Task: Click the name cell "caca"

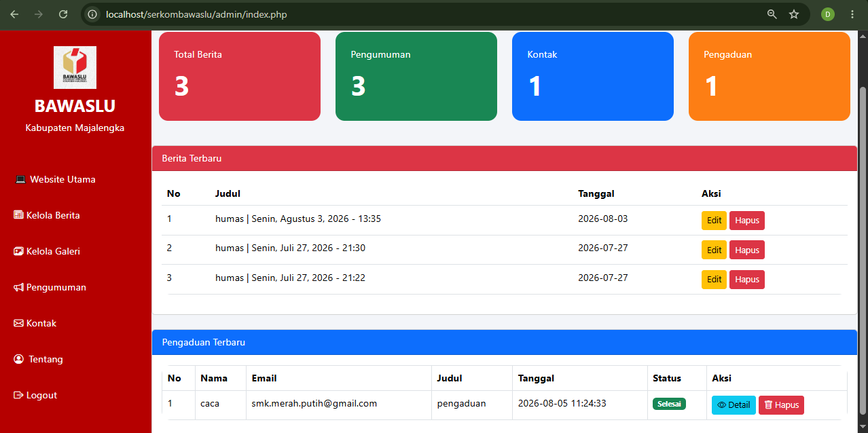Action: 210,403
